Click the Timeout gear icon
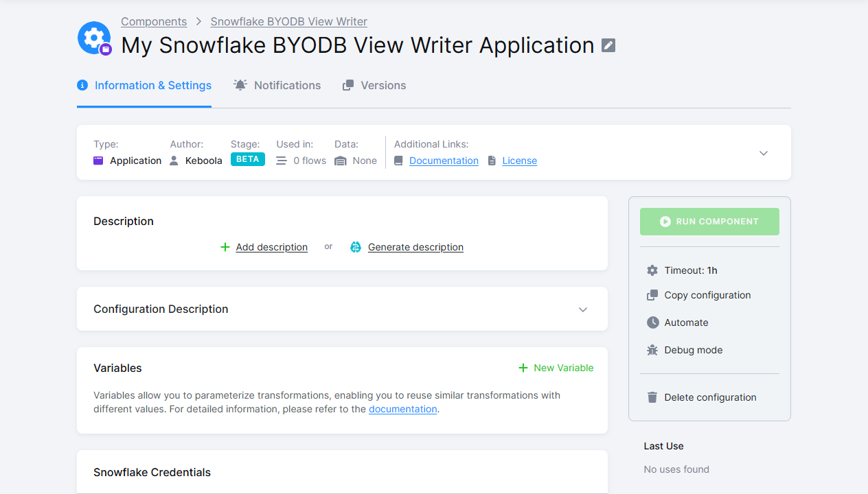Viewport: 868px width, 494px height. click(652, 270)
